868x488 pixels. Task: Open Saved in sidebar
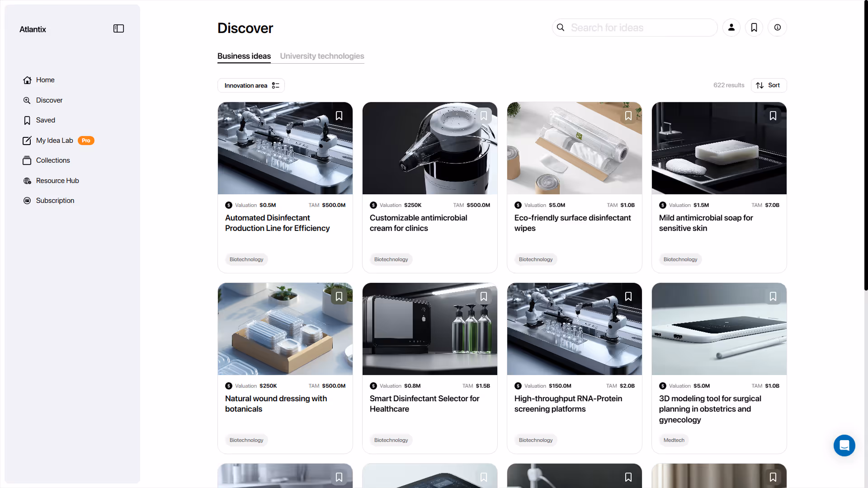coord(46,120)
